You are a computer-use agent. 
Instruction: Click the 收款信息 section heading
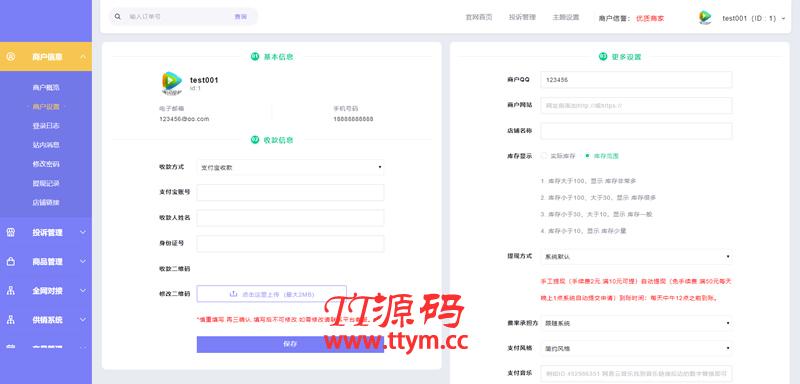(x=278, y=140)
